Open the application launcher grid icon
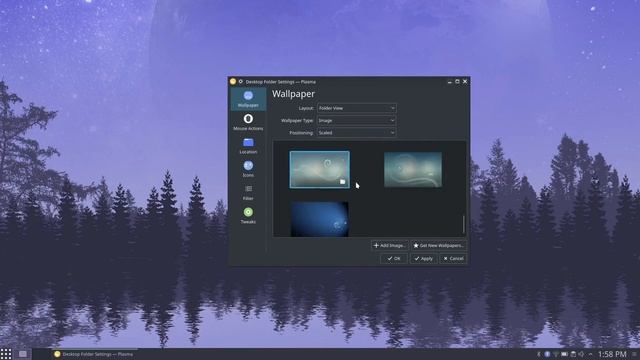Screen dimensions: 640x360 tap(6, 354)
